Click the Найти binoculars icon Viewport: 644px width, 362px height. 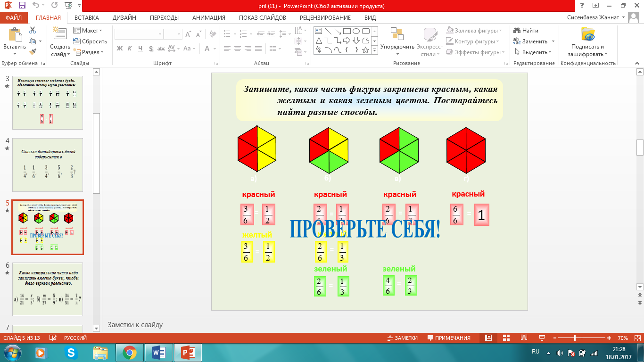517,31
